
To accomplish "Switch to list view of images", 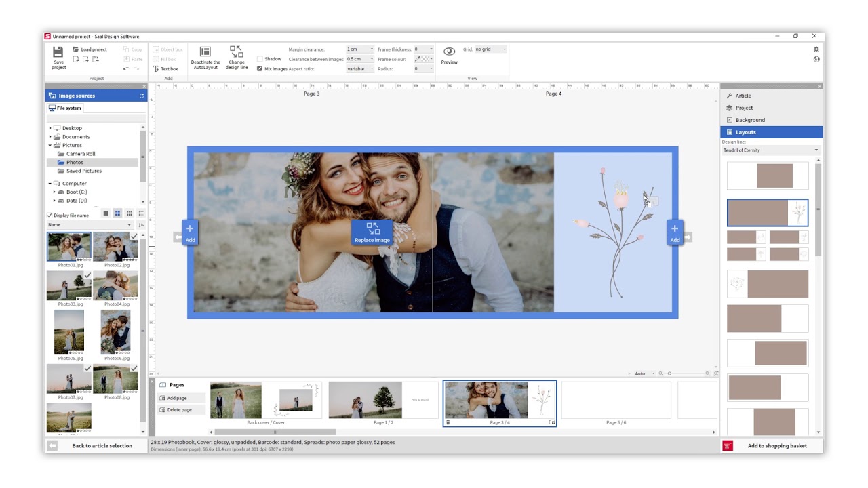I will click(x=140, y=213).
